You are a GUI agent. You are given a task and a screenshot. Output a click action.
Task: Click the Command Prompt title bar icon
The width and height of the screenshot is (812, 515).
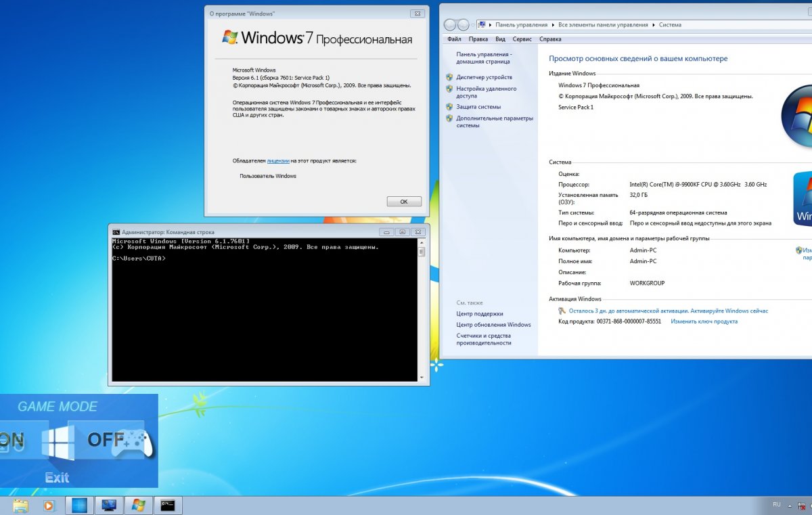(116, 232)
